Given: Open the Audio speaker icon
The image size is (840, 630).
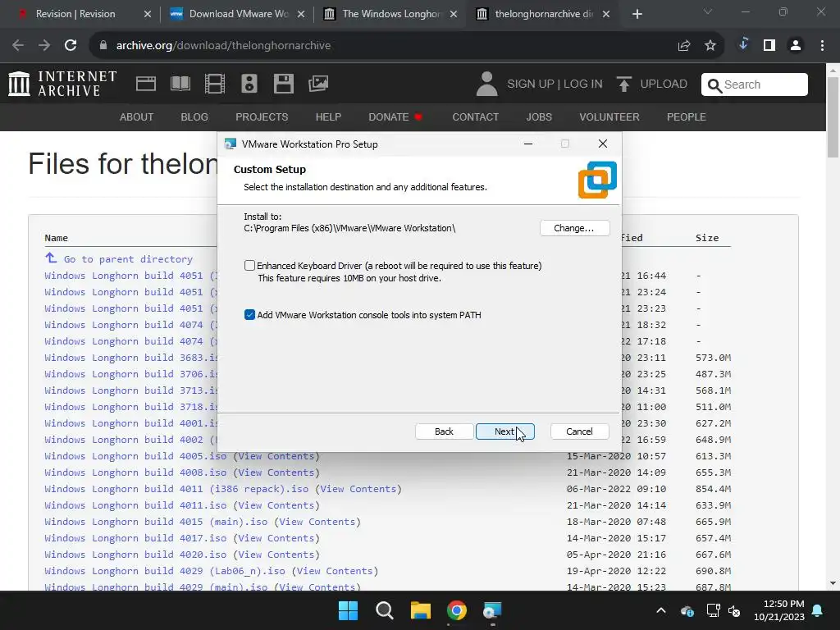Looking at the screenshot, I should (x=249, y=84).
